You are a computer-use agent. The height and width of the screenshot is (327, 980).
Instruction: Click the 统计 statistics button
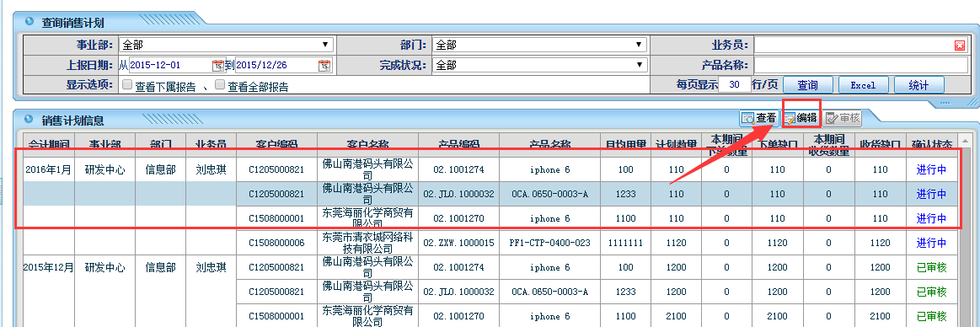[918, 85]
